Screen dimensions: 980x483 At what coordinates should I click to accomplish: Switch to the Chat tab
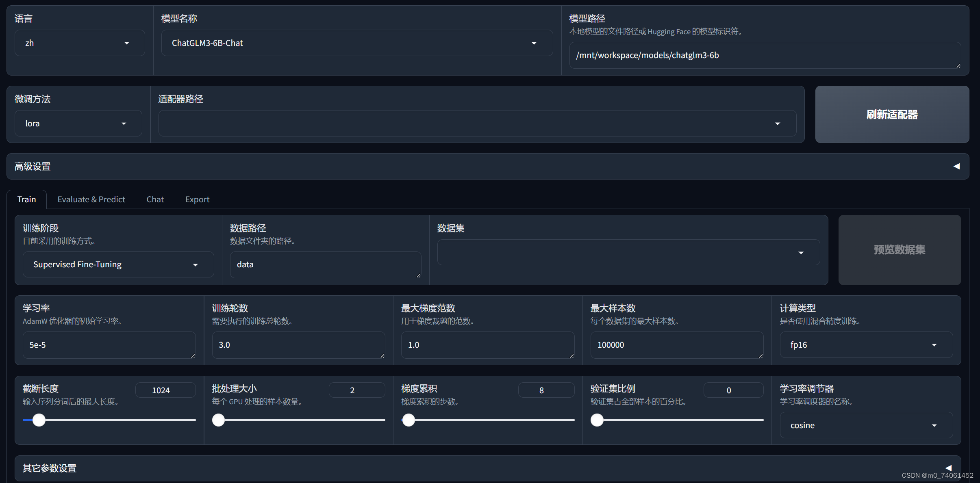click(x=155, y=199)
